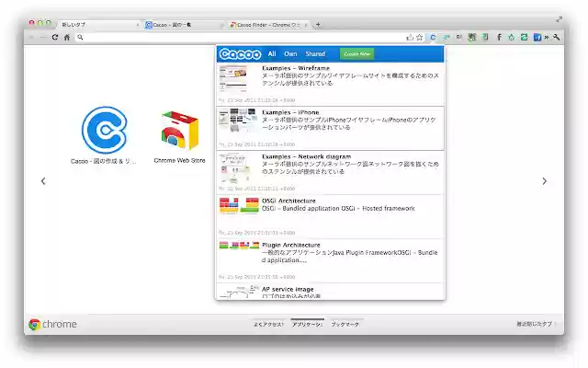Click the search magnifier in address bar
Image resolution: width=588 pixels, height=368 pixels.
80,37
